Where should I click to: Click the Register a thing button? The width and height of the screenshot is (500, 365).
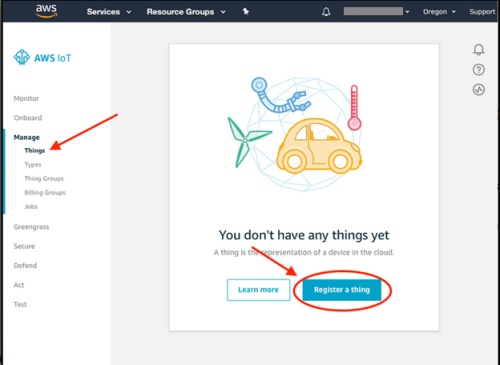point(342,290)
